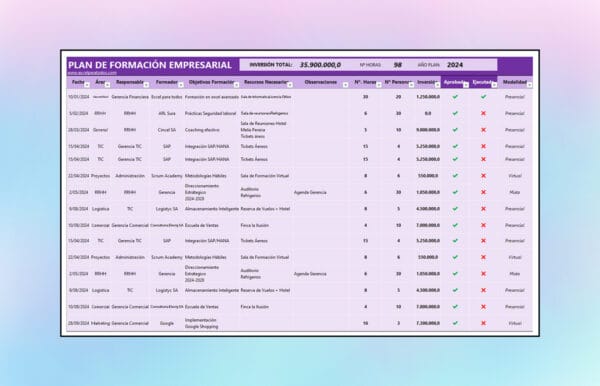This screenshot has width=600, height=386.
Task: Select the Nº Horas total value 98
Action: click(x=398, y=65)
